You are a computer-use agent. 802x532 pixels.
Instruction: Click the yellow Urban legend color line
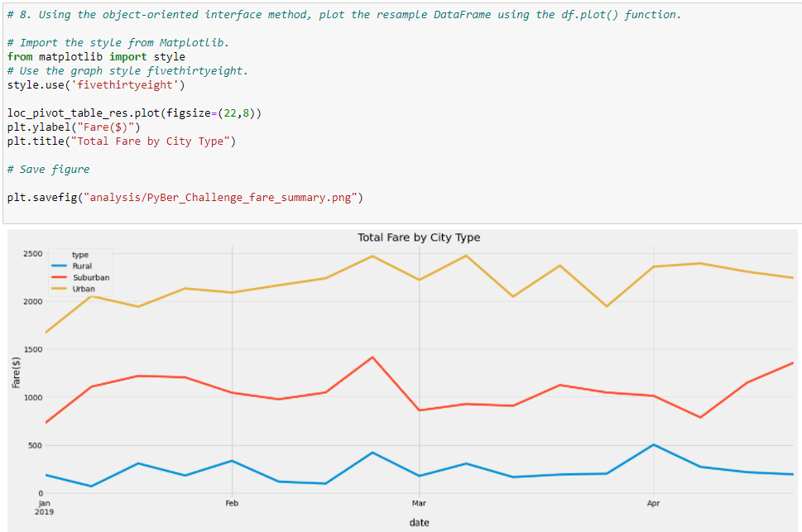click(60, 289)
